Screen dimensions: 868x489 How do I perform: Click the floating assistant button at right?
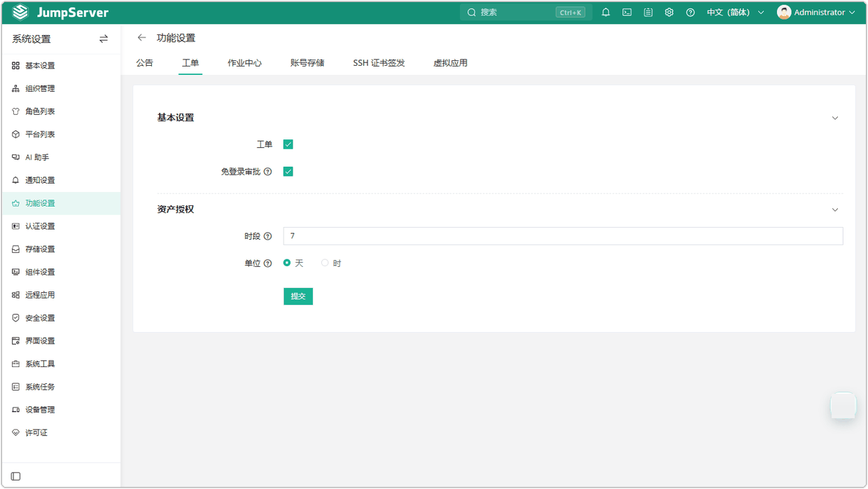tap(843, 406)
